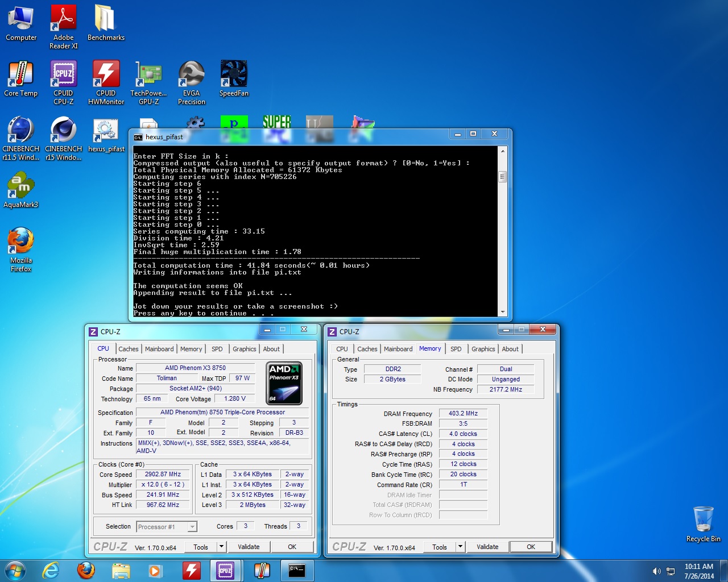728x582 pixels.
Task: Open Processor #1 selection dropdown
Action: (167, 527)
